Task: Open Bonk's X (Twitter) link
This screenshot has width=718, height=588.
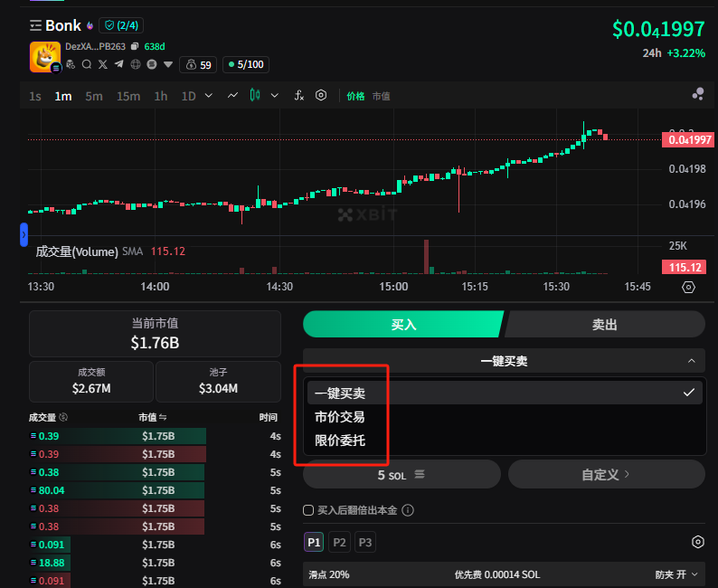Action: pos(103,64)
